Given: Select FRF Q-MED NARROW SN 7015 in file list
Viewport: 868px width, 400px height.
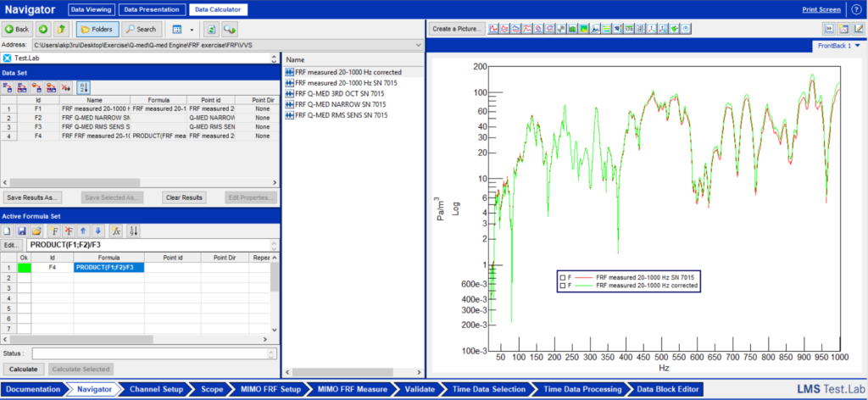Looking at the screenshot, I should tap(340, 104).
